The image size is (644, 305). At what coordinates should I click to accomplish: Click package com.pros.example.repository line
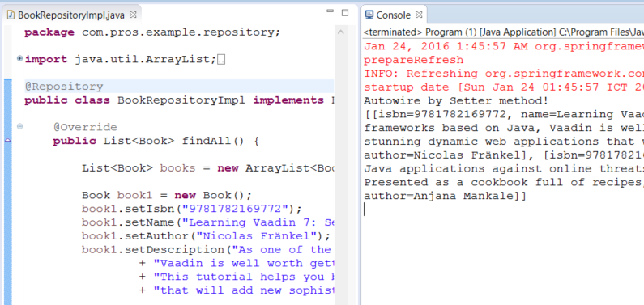tap(152, 32)
